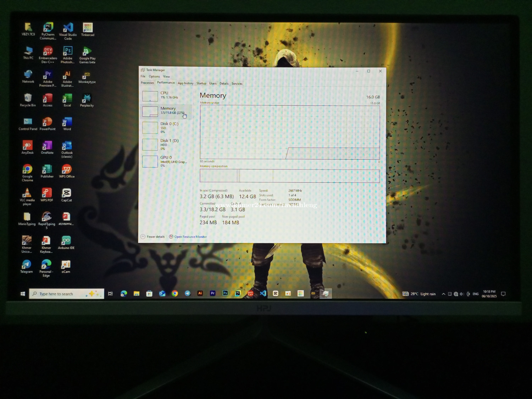Image resolution: width=532 pixels, height=399 pixels.
Task: Show CPU performance graph
Action: click(167, 95)
